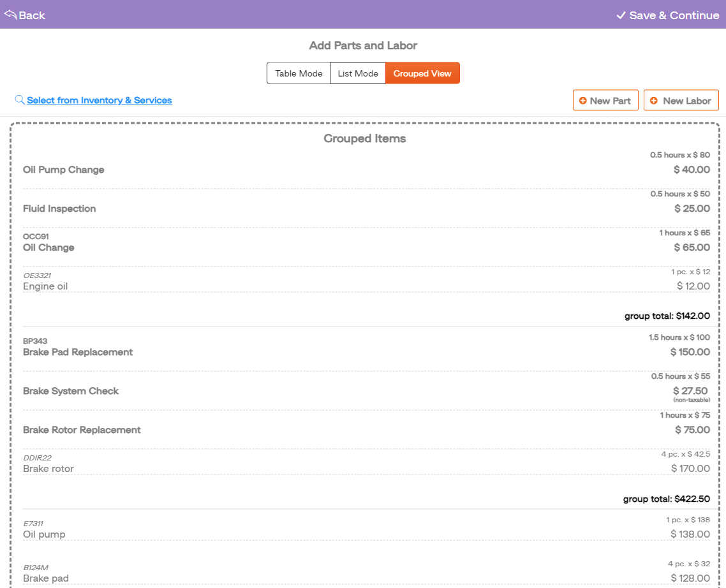
Task: Open the Oil Pump Change labor item
Action: point(64,170)
